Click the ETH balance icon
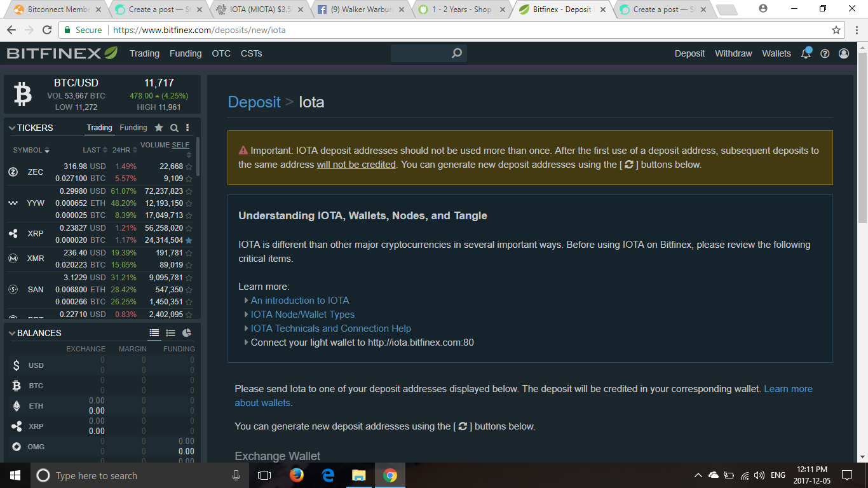This screenshot has height=488, width=868. 17,406
